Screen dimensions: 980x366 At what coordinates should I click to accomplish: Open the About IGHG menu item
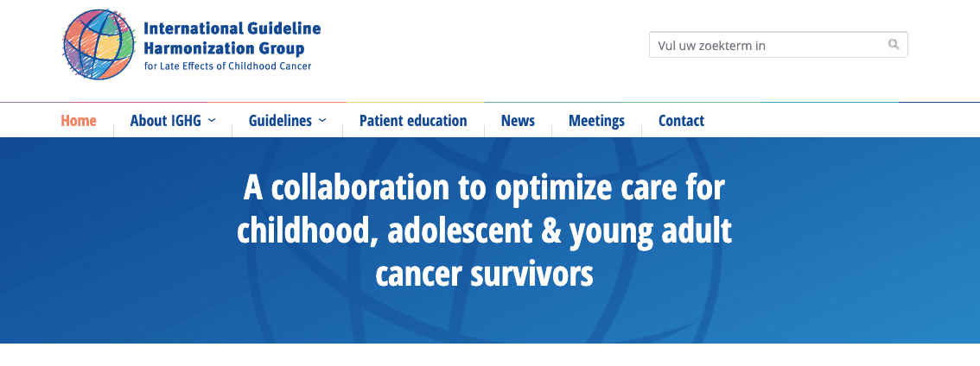[x=166, y=121]
